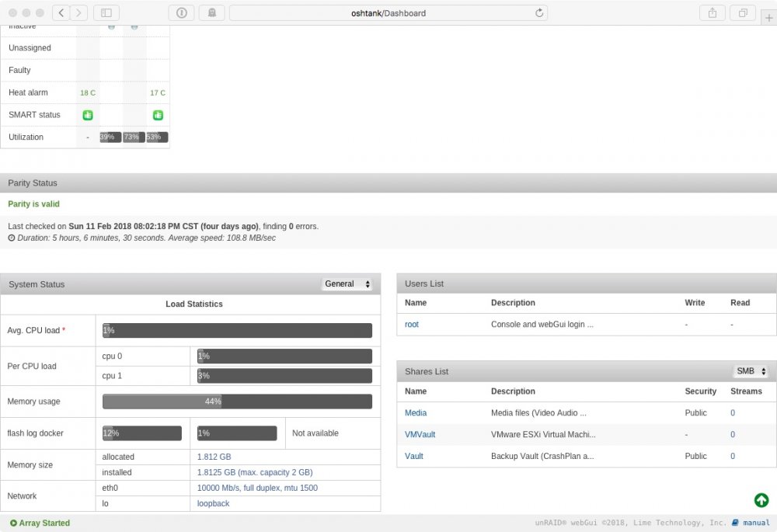Click Vault streams count 0

tap(733, 456)
